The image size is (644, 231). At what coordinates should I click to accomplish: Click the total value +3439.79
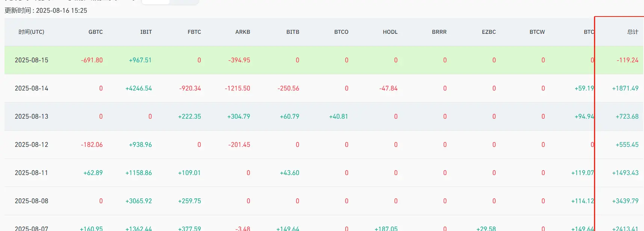click(x=625, y=201)
